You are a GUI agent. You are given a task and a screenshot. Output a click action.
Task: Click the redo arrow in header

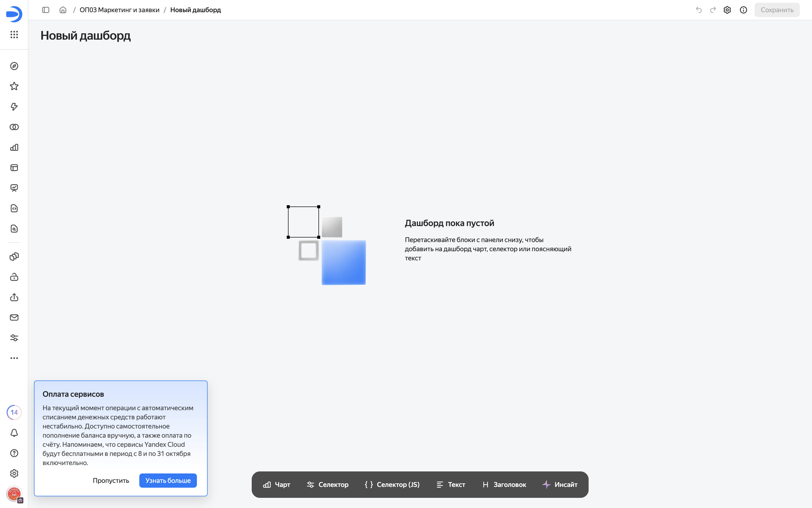point(713,10)
